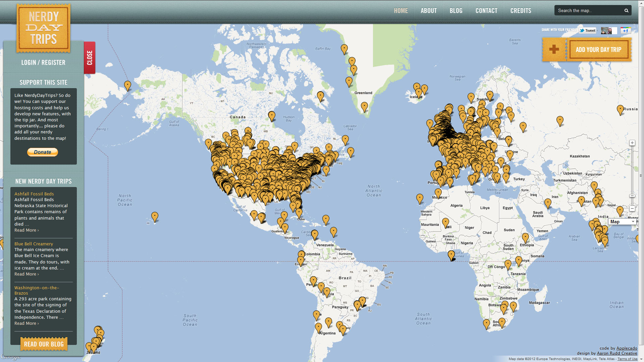The height and width of the screenshot is (362, 644).
Task: Click Read More under Washington-on-the-Brazos
Action: (x=26, y=323)
